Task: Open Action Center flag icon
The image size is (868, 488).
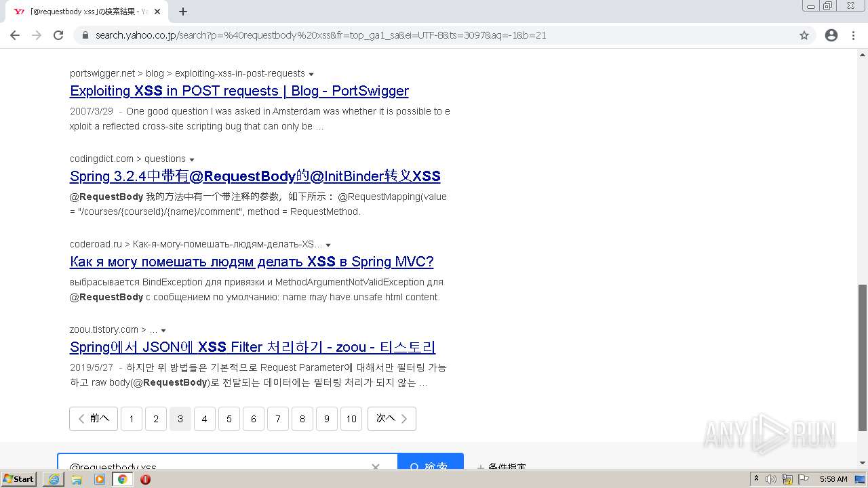Action: (x=804, y=479)
